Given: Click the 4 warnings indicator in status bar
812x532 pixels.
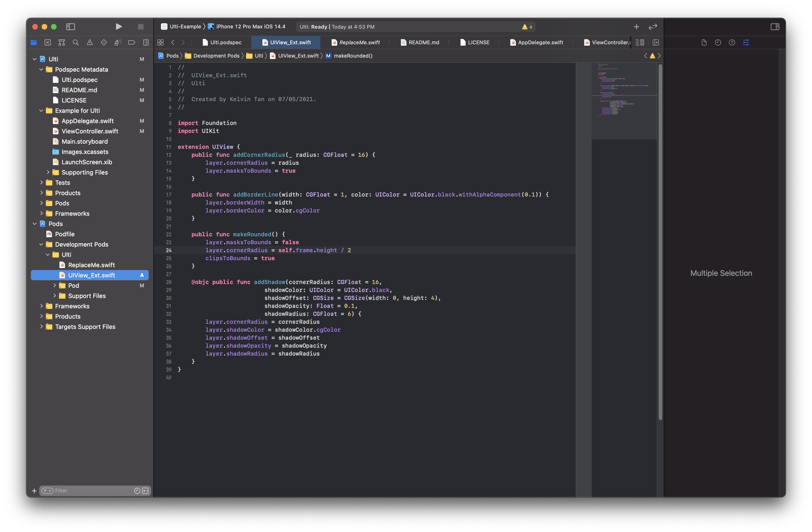Looking at the screenshot, I should point(527,27).
